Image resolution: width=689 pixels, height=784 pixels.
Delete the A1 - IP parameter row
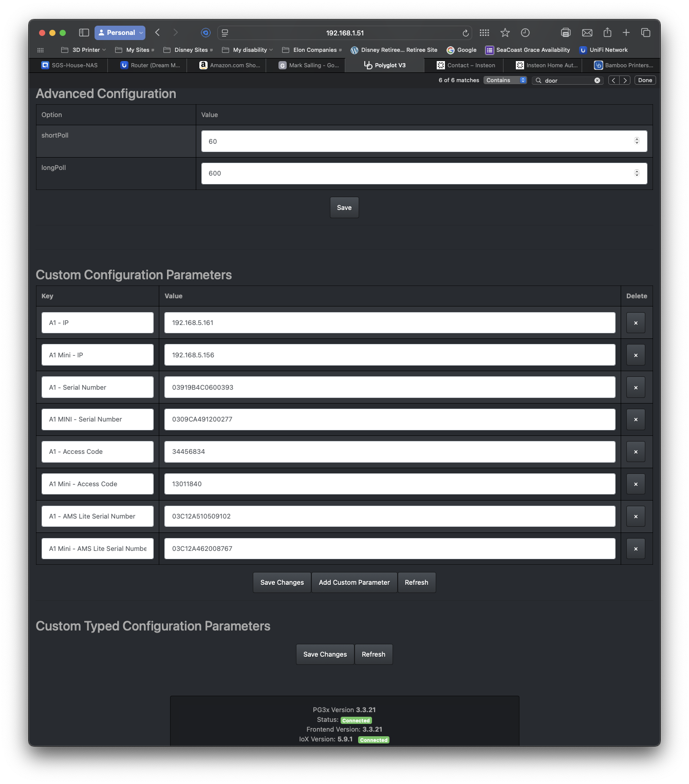636,323
